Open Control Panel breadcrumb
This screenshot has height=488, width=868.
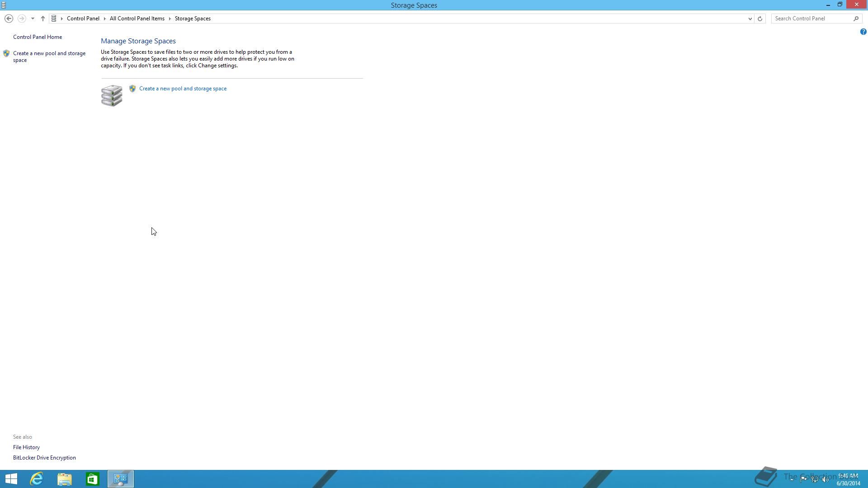point(83,19)
